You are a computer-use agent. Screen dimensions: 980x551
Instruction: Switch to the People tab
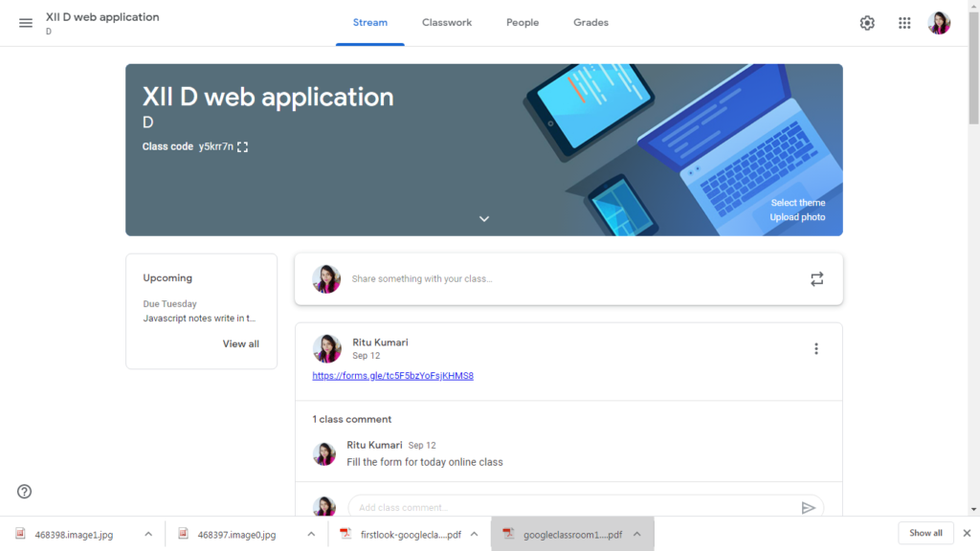pos(523,23)
